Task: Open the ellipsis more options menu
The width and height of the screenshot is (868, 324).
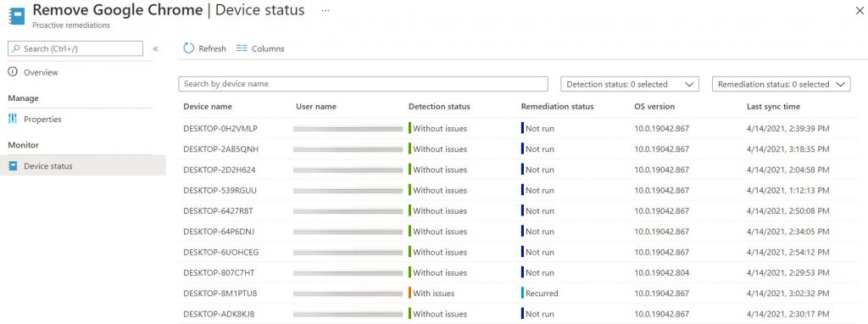Action: pos(325,10)
